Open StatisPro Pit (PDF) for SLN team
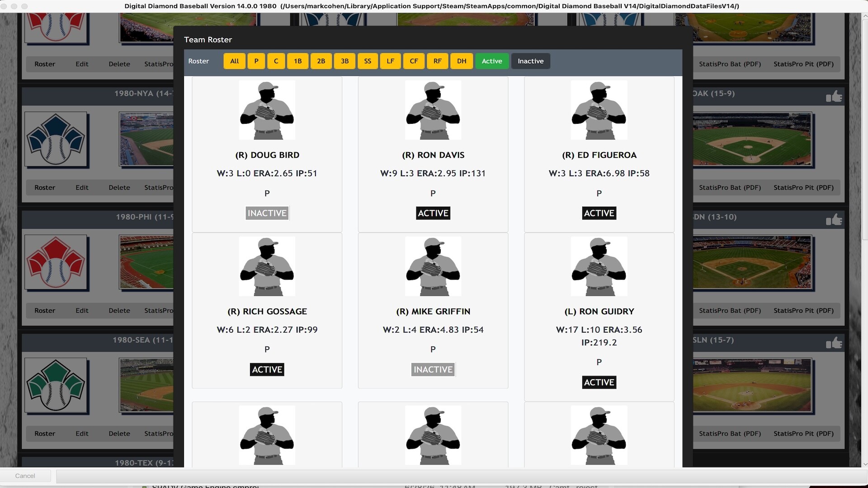Screen dimensions: 868x488 [803, 433]
